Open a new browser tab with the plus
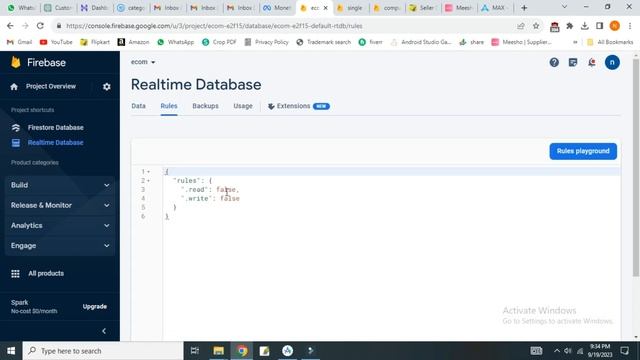This screenshot has height=360, width=640. point(524,8)
